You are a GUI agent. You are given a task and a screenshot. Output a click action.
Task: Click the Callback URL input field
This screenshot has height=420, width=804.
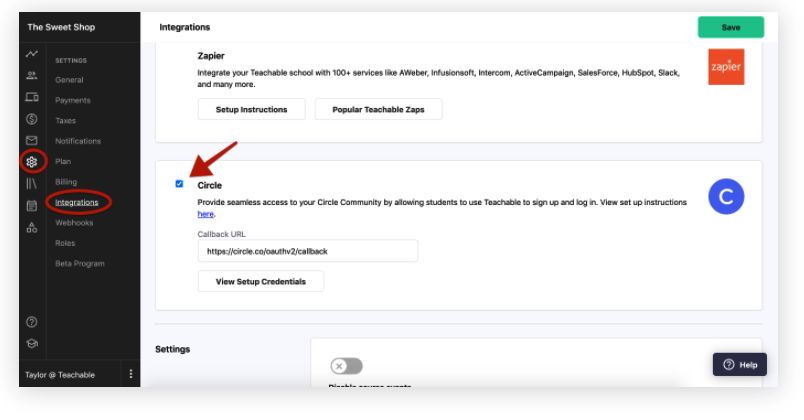(x=308, y=251)
